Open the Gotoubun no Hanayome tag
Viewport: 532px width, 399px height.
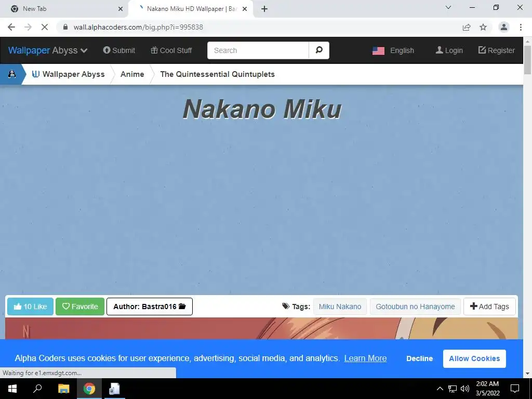point(415,307)
